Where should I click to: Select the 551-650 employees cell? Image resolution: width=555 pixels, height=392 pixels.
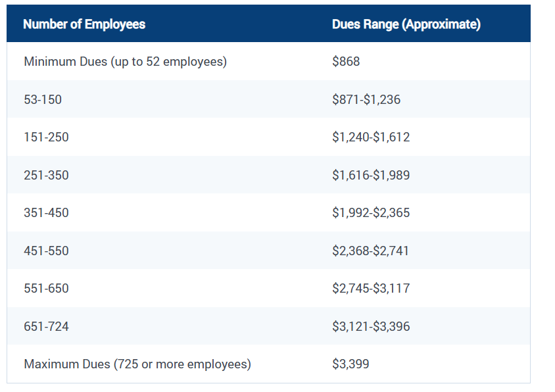(46, 289)
